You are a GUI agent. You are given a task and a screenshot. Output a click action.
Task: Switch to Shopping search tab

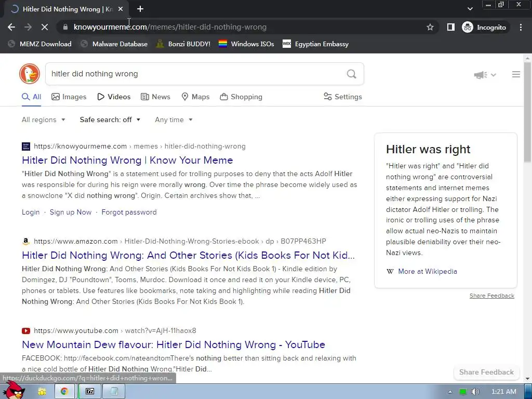[241, 97]
